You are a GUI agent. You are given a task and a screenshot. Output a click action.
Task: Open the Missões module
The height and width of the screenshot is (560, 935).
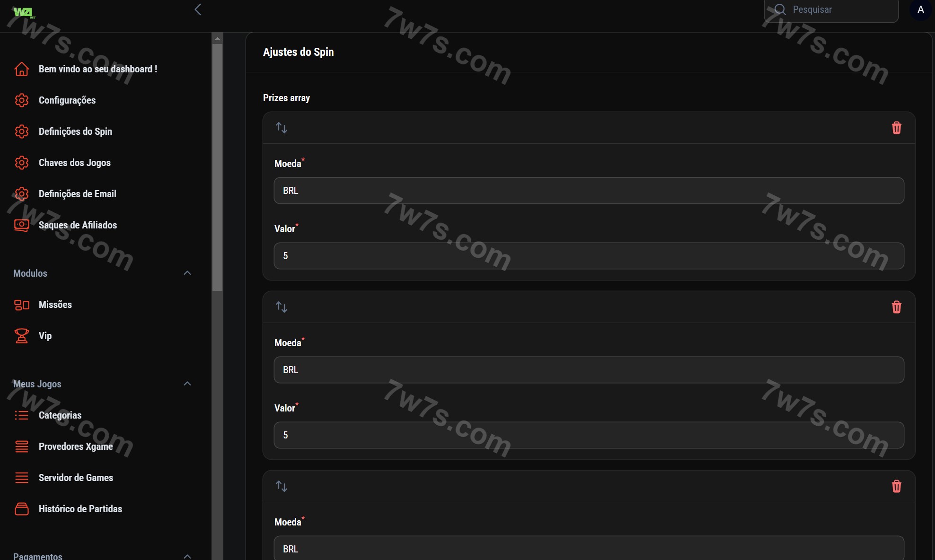tap(55, 305)
